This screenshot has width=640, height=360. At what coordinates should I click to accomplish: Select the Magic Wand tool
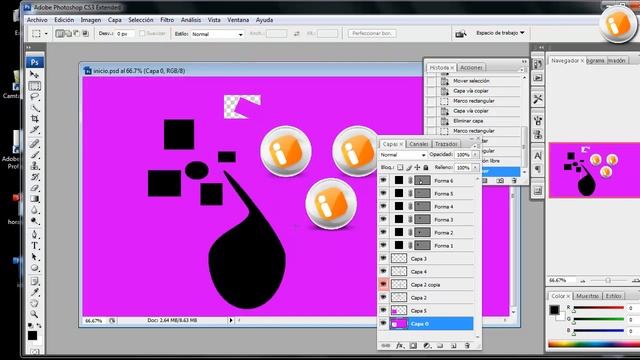click(34, 107)
